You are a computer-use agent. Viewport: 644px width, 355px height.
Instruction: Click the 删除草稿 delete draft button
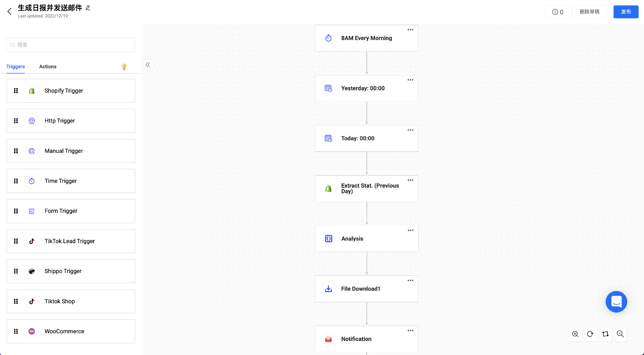point(589,12)
